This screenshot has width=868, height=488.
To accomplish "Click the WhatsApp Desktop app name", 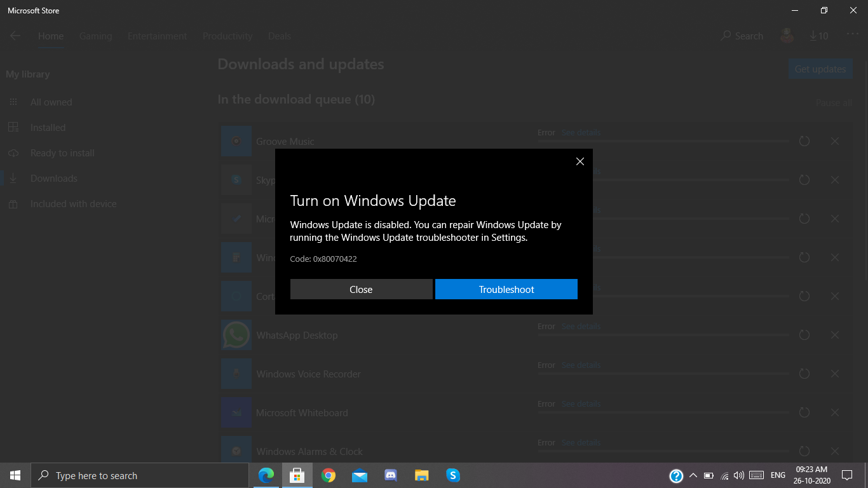I will pyautogui.click(x=297, y=335).
